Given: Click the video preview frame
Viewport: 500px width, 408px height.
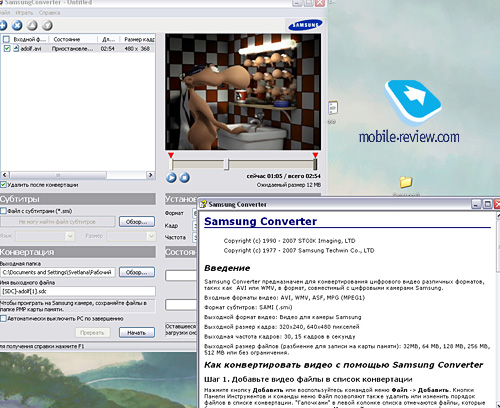Looking at the screenshot, I should tap(243, 92).
